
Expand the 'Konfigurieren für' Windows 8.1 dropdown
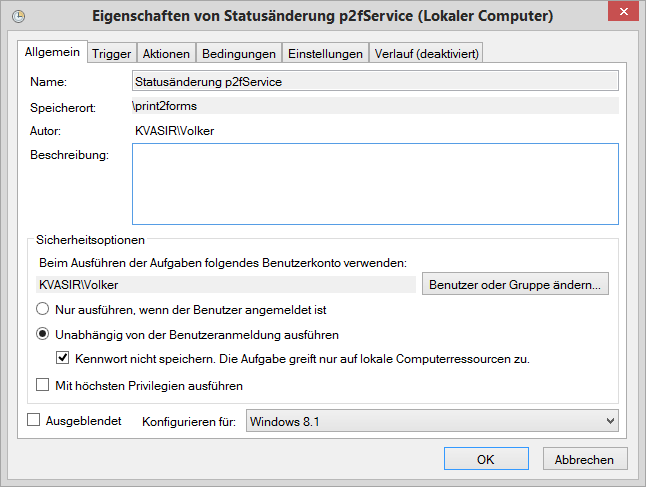[x=431, y=421]
